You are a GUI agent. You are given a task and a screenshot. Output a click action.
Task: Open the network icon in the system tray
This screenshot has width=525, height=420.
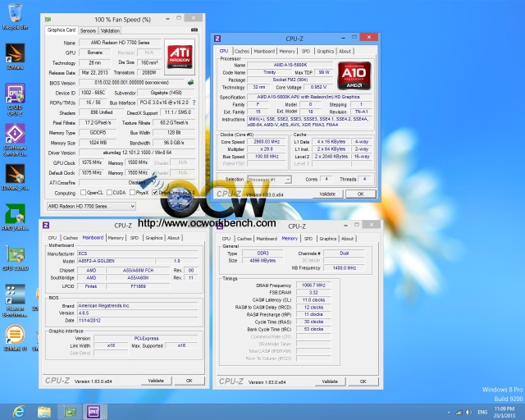[x=459, y=412]
